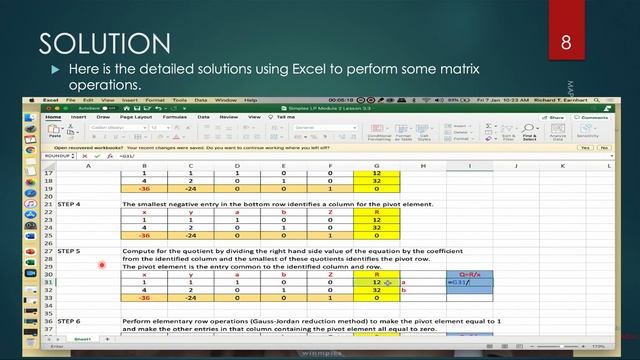Image resolution: width=640 pixels, height=360 pixels.
Task: Click the AutoSum sigma icon
Action: coord(489,126)
